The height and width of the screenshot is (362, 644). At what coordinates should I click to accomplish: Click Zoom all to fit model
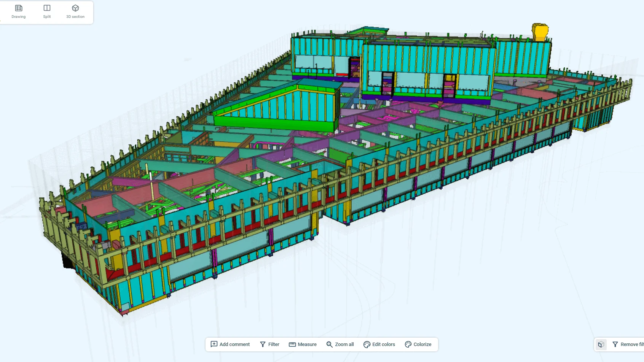click(340, 344)
